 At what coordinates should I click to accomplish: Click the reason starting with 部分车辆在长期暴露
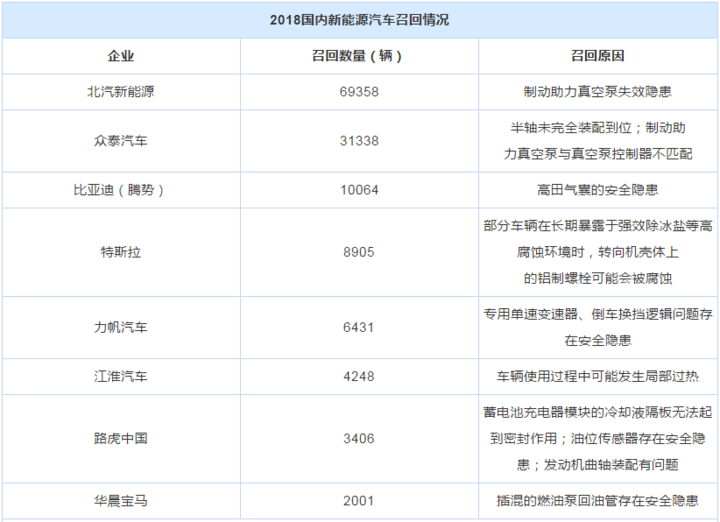point(598,252)
